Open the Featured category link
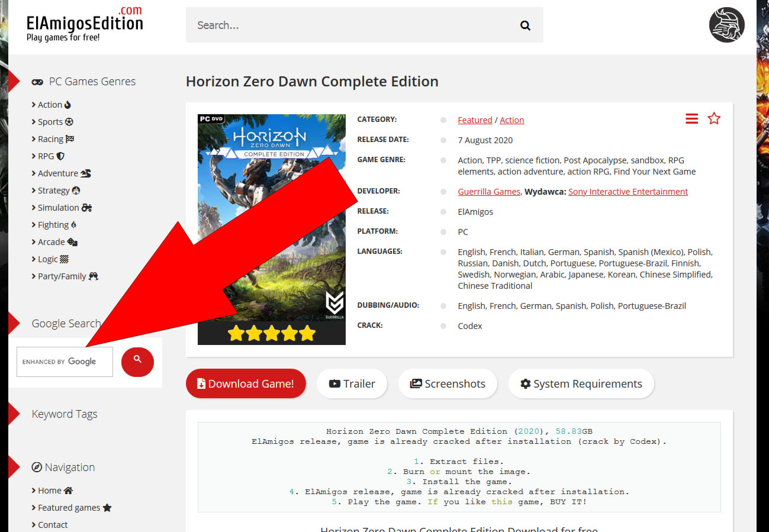769x532 pixels. click(x=475, y=120)
